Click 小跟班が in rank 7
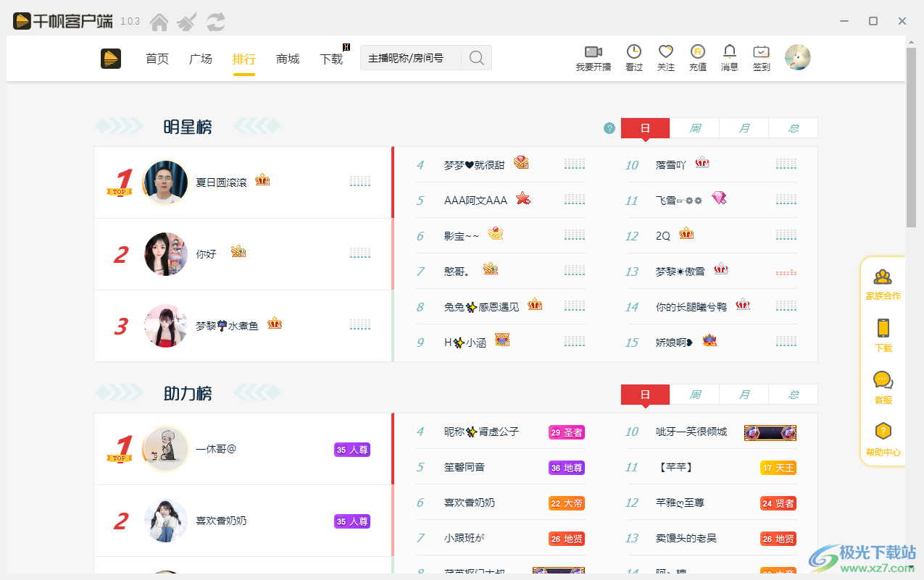 pos(465,538)
